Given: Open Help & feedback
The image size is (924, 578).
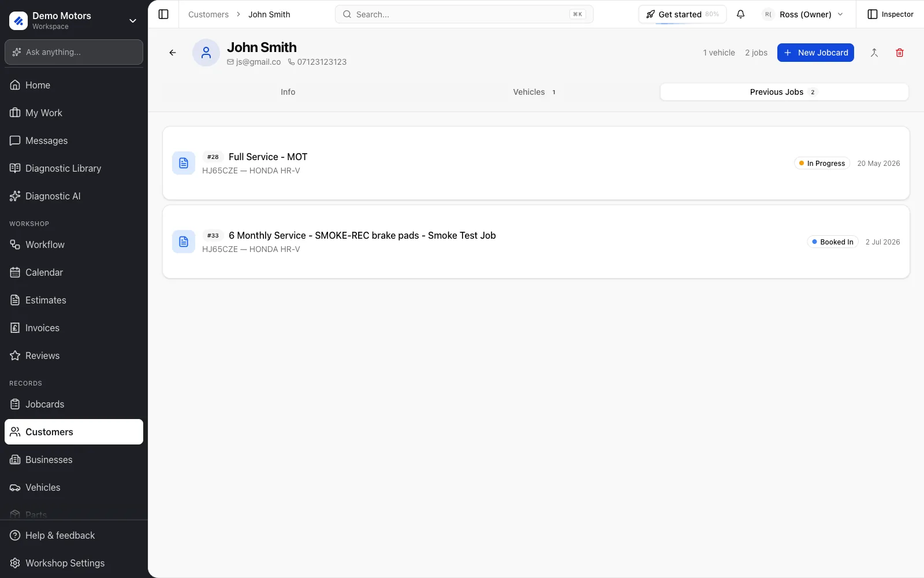Looking at the screenshot, I should 74,535.
